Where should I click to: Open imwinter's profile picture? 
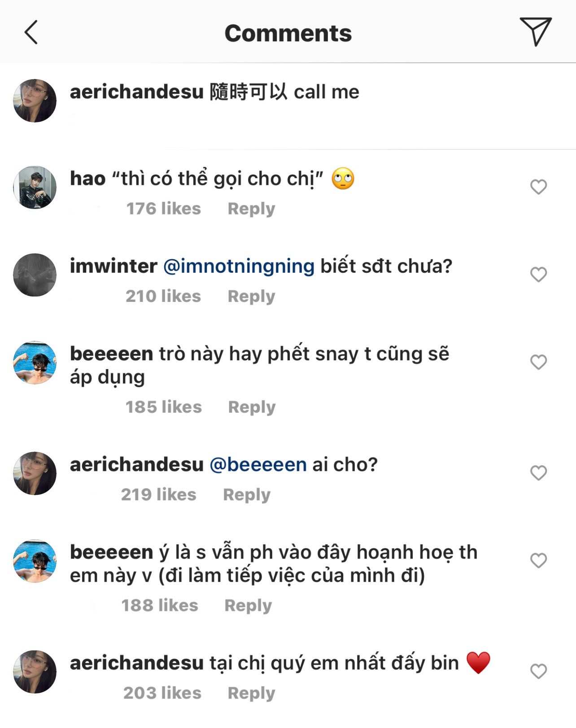tap(35, 275)
